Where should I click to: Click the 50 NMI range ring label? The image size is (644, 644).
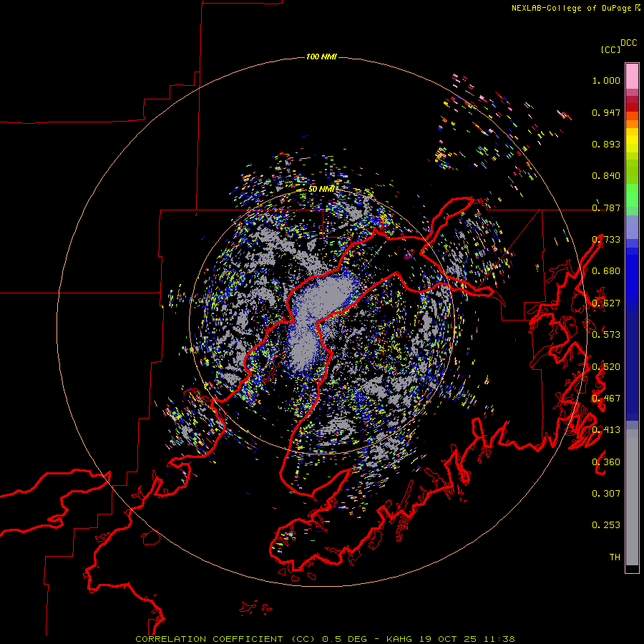click(x=321, y=190)
